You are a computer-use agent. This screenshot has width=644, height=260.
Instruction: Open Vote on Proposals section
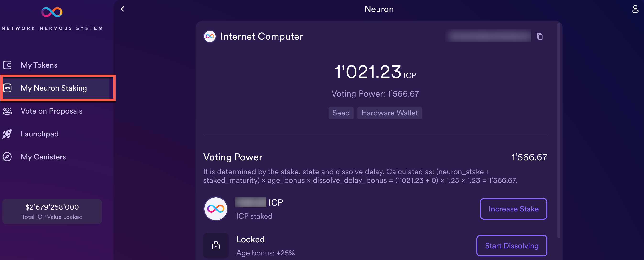tap(51, 111)
